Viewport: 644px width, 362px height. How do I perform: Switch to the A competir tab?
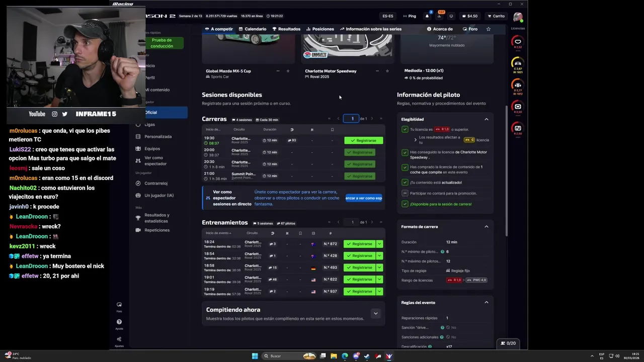(219, 29)
